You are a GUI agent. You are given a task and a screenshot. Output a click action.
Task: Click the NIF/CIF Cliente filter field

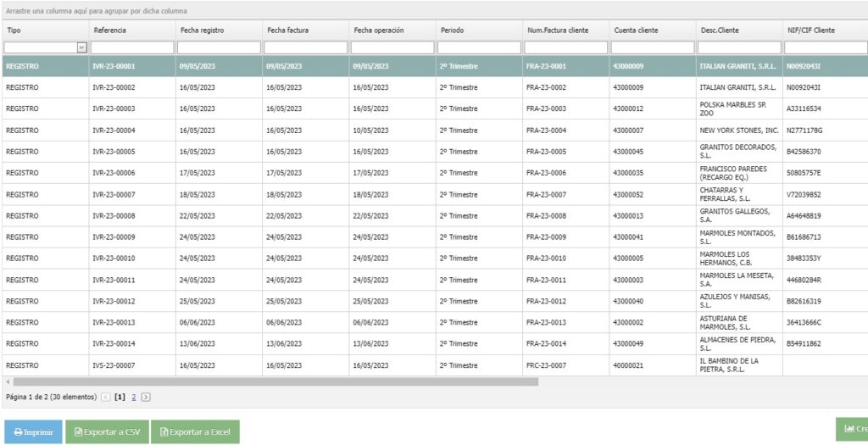click(x=825, y=47)
